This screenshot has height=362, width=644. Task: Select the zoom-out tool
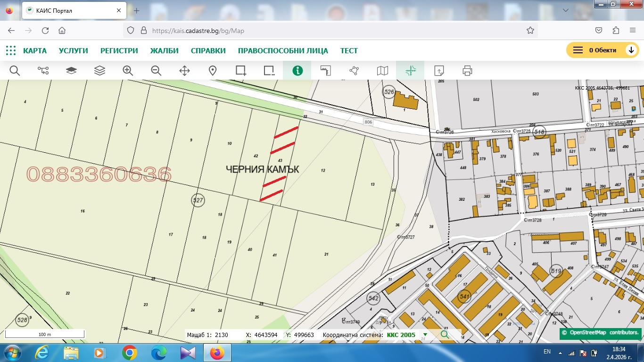pos(156,71)
